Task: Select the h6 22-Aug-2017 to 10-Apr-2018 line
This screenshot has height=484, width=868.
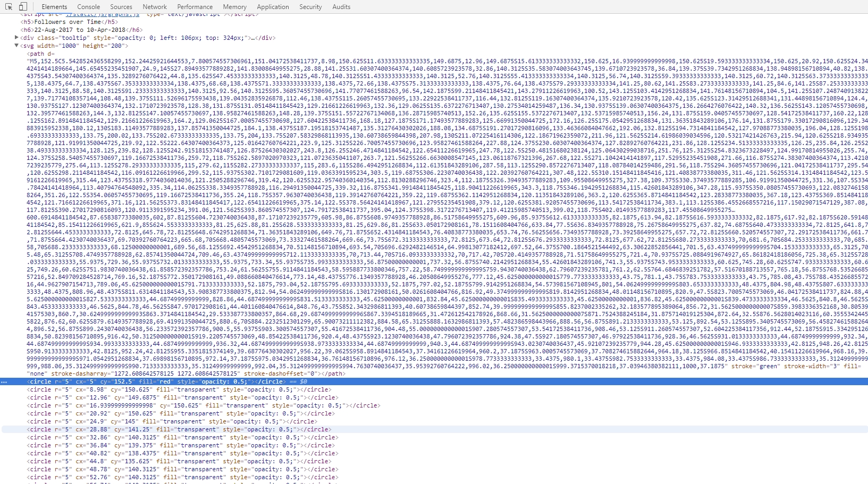Action: pyautogui.click(x=81, y=30)
